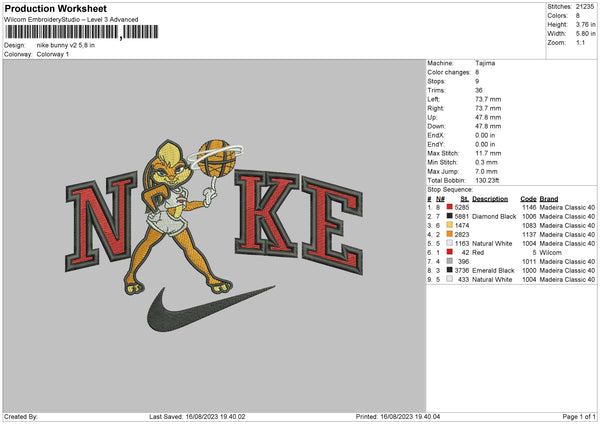This screenshot has height=424, width=600.
Task: Select the Total Bobbin value 130.23ft
Action: tap(487, 180)
